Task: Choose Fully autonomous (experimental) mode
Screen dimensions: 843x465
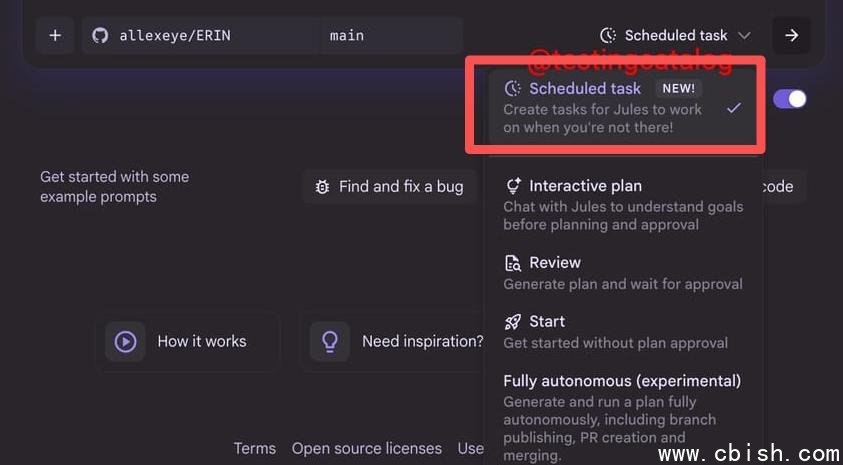Action: [622, 381]
